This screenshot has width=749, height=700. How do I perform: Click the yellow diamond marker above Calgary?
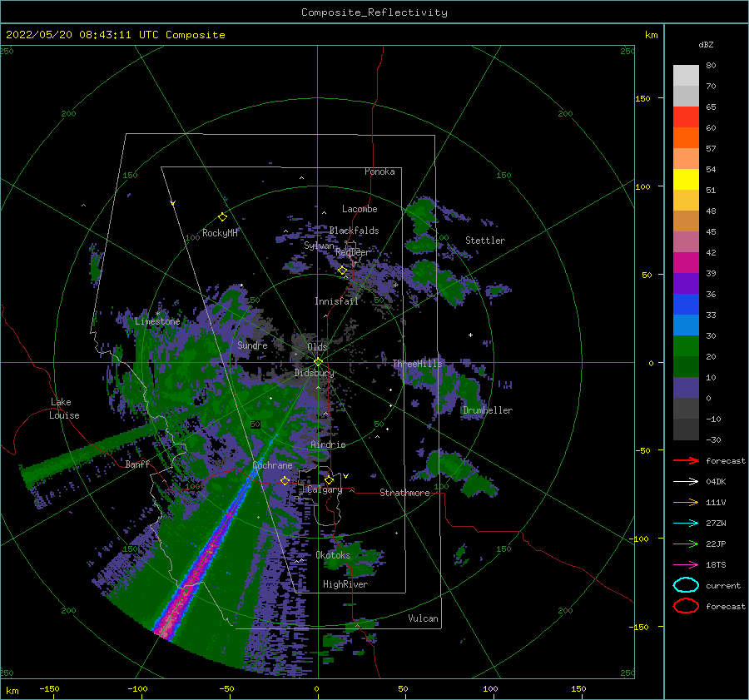tap(329, 479)
